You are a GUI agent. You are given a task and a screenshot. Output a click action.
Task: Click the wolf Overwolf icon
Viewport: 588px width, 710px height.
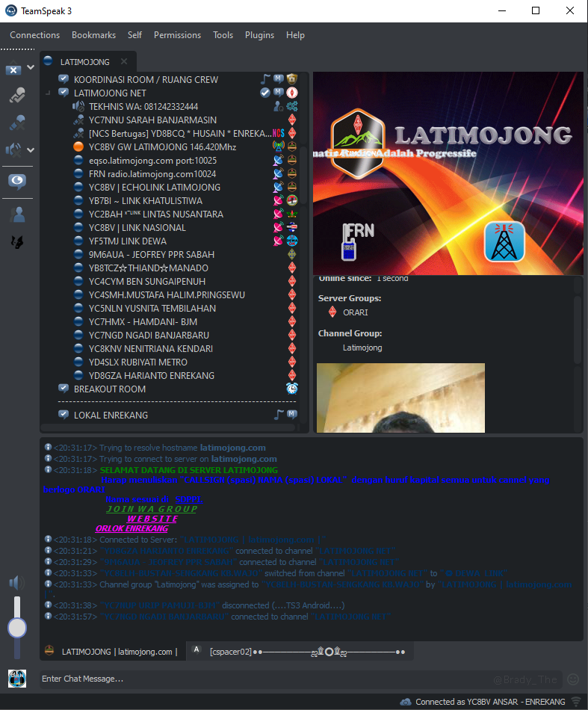15,242
